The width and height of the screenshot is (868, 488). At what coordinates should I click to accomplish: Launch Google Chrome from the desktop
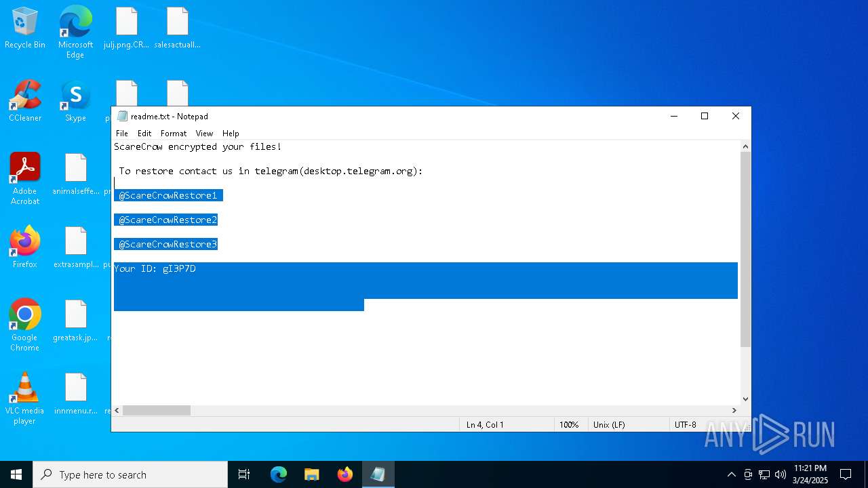[x=25, y=325]
